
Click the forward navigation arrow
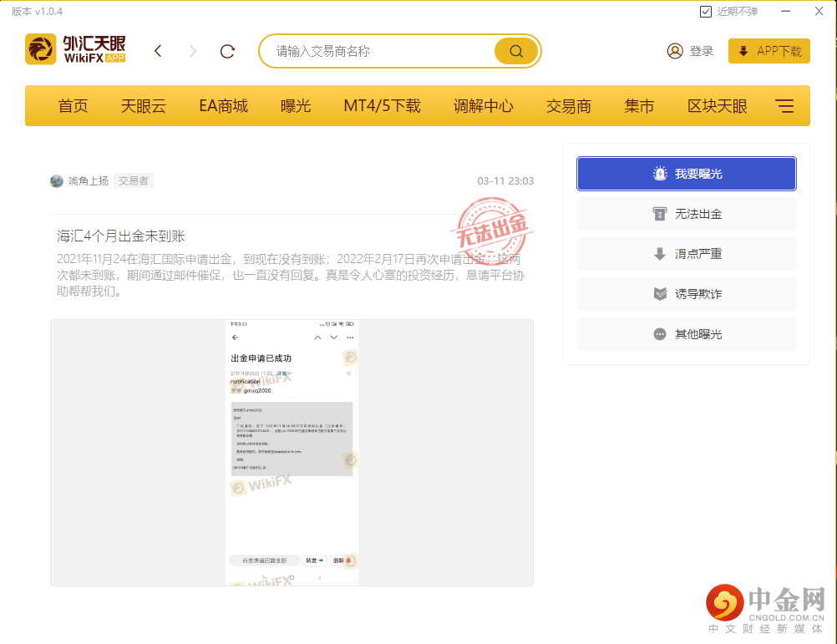(x=192, y=50)
